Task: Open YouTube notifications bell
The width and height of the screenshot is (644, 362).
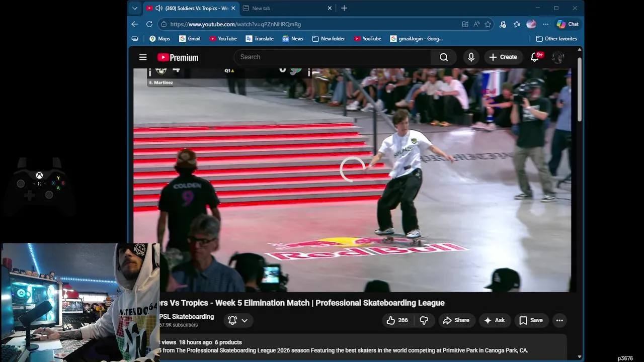Action: 535,57
